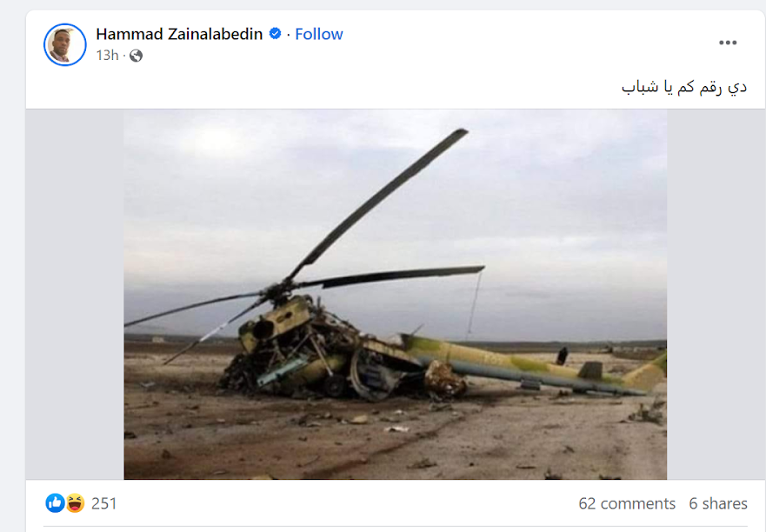Show the 62 comments

627,503
